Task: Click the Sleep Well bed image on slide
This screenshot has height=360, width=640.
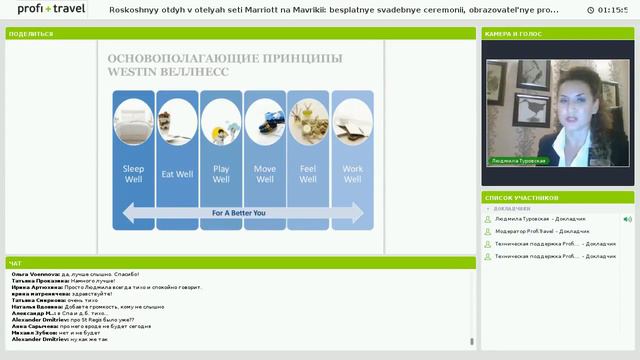Action: pos(133,122)
